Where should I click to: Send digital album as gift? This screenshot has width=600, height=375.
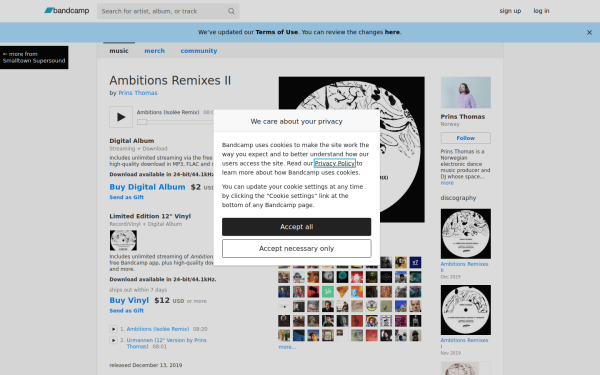pos(127,197)
